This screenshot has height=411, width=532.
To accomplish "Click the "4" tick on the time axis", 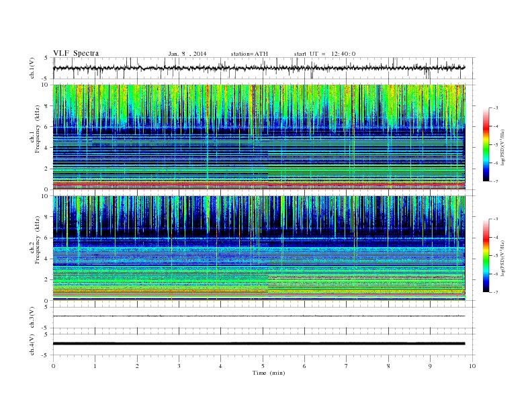I will [x=220, y=366].
